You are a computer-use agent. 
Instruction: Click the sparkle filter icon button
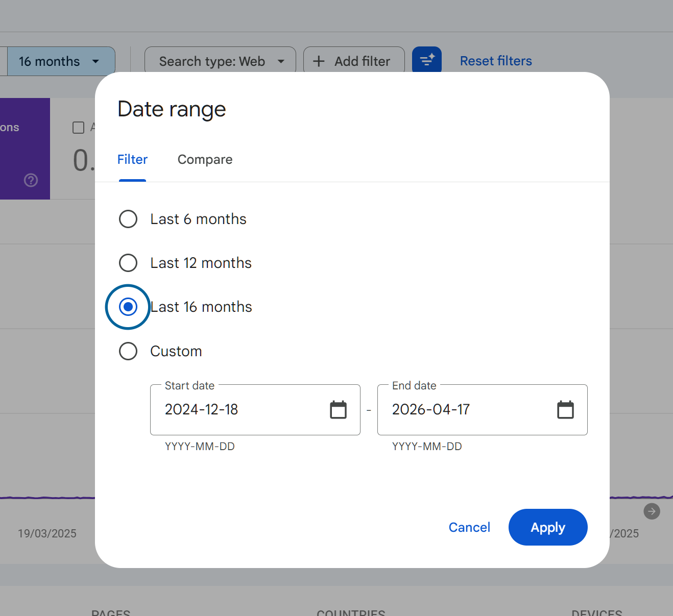coord(427,61)
